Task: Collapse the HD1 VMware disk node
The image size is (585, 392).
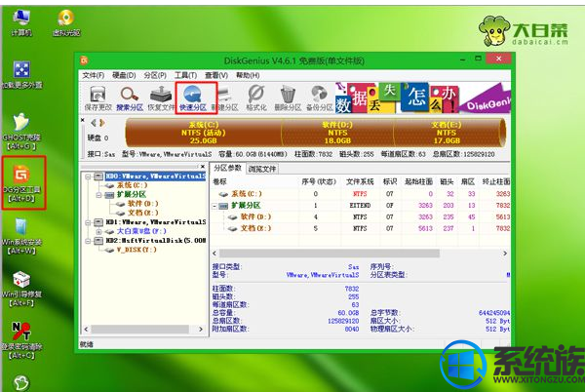Action: click(x=88, y=222)
